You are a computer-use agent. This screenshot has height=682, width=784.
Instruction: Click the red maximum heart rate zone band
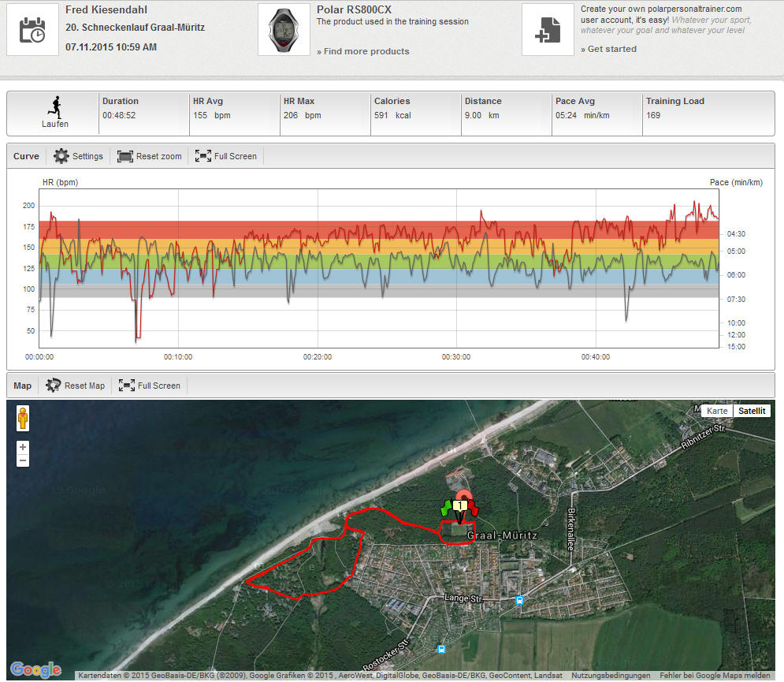pos(379,229)
